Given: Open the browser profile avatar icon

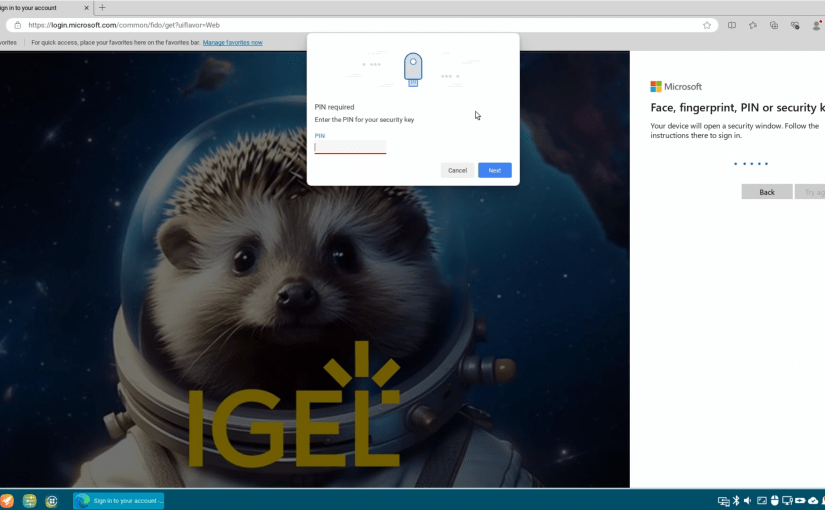Looking at the screenshot, I should 817,25.
